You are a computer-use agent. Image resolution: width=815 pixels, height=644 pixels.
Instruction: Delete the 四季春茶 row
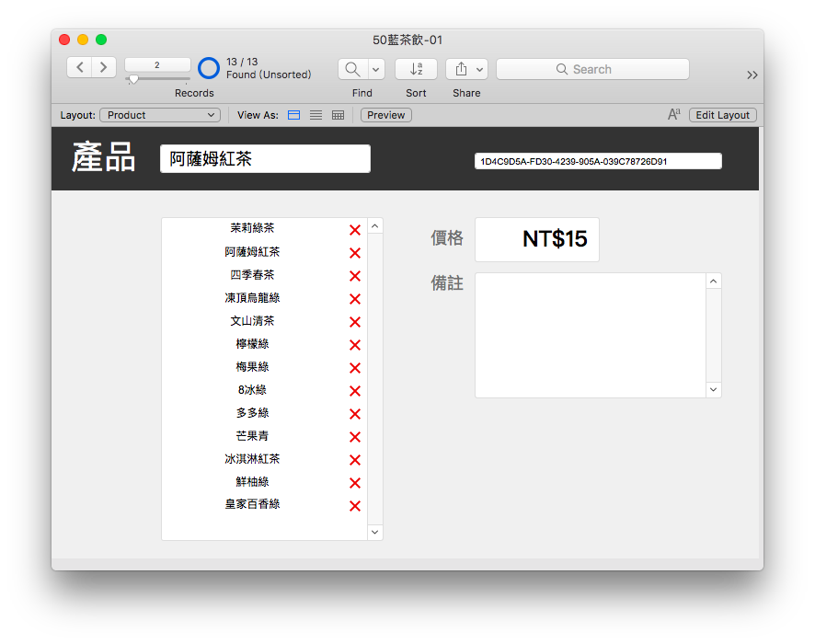point(355,276)
